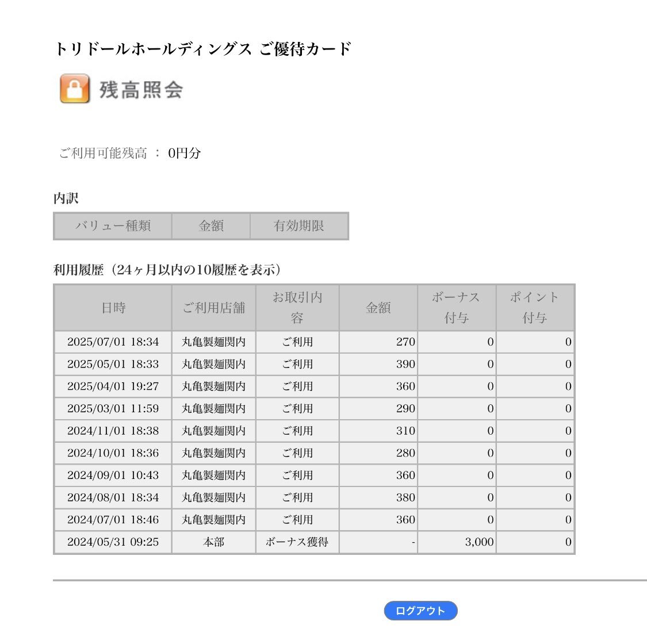Click the amount 310 in the 2024/11/01 row
The width and height of the screenshot is (647, 644).
click(405, 431)
